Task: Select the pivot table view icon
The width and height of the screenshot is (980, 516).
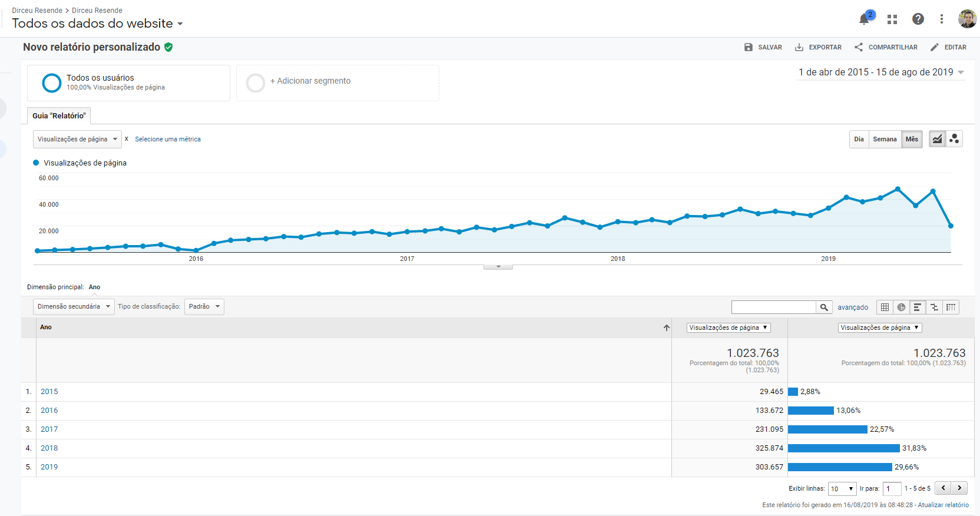Action: [951, 307]
